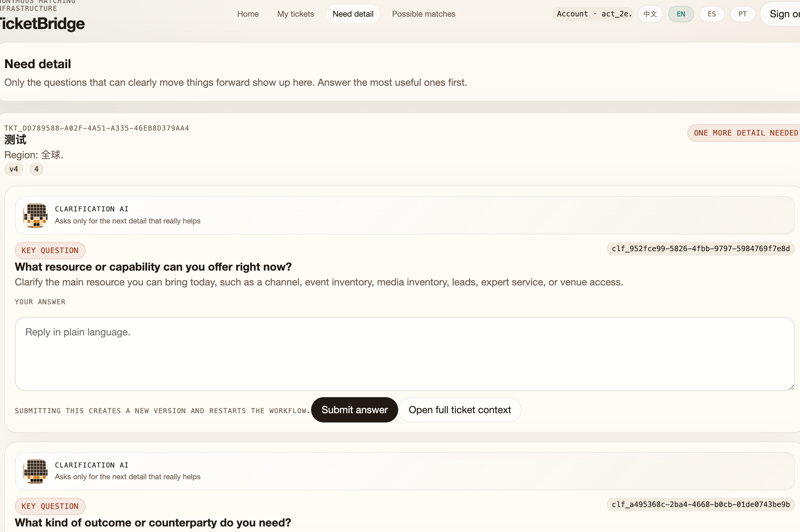Image resolution: width=800 pixels, height=532 pixels.
Task: Go to My tickets tab
Action: [295, 14]
